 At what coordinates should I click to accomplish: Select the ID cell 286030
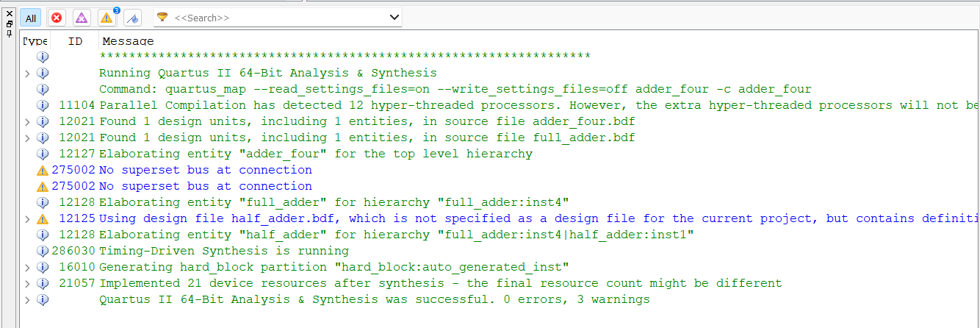point(73,251)
